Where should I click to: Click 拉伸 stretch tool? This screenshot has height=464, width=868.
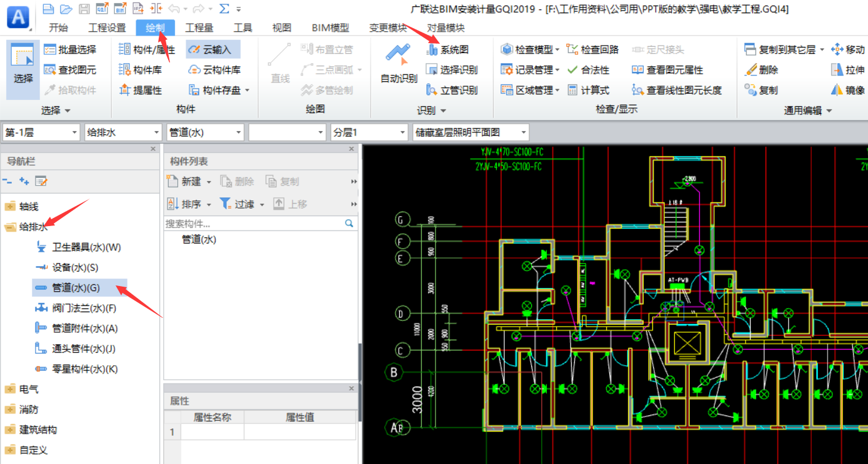848,70
